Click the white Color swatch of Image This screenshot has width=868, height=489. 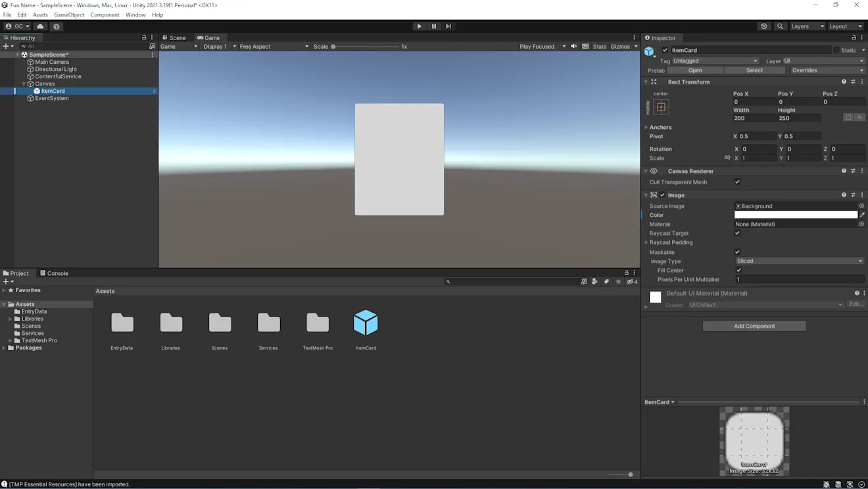796,215
